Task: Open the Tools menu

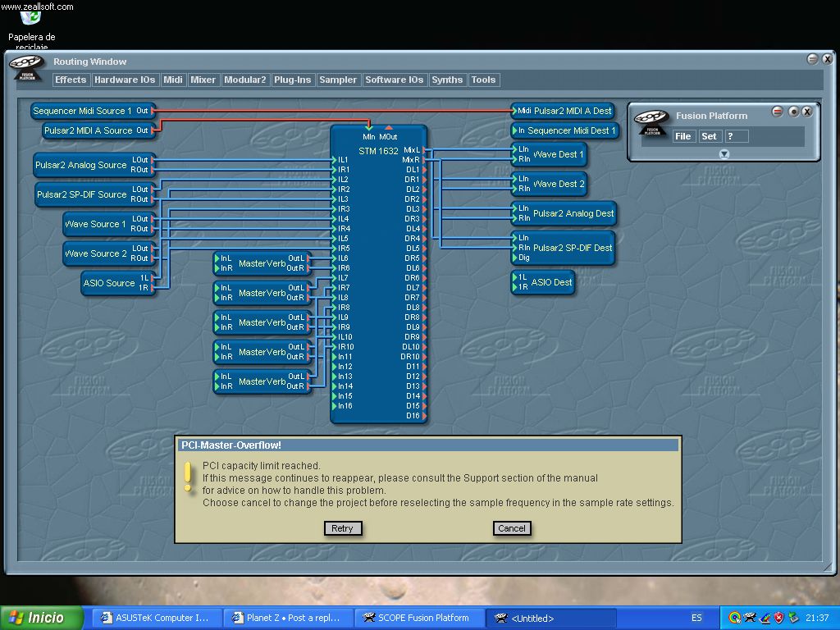Action: (484, 80)
